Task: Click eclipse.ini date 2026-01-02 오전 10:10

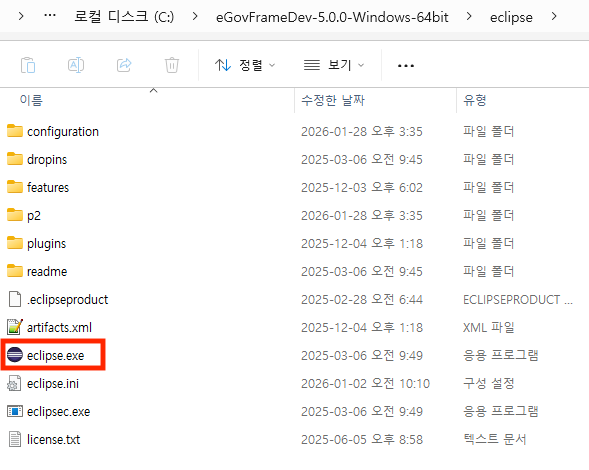Action: [x=365, y=384]
